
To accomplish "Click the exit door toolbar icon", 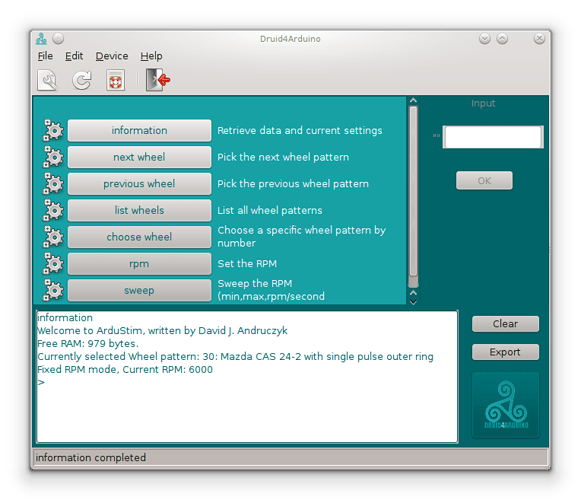I will pos(157,80).
